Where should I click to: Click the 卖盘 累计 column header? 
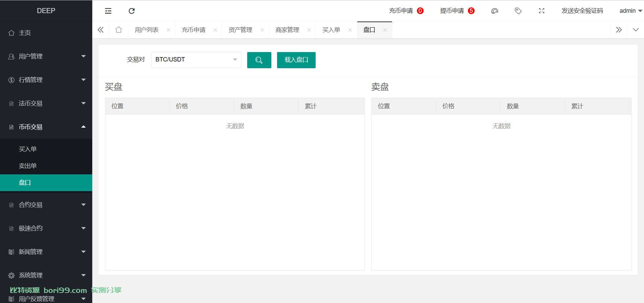point(597,106)
